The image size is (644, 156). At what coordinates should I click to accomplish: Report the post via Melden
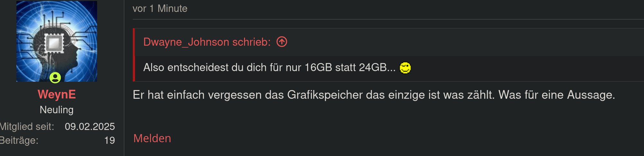point(152,138)
